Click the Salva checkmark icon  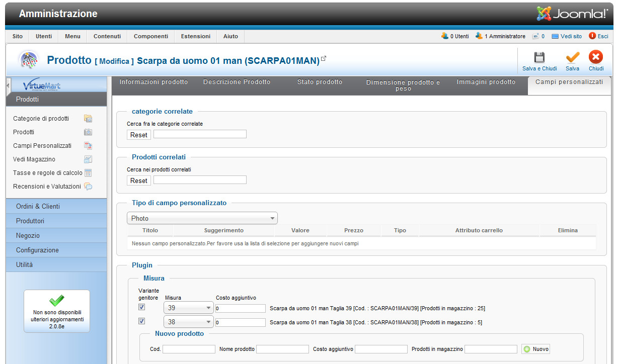[572, 57]
